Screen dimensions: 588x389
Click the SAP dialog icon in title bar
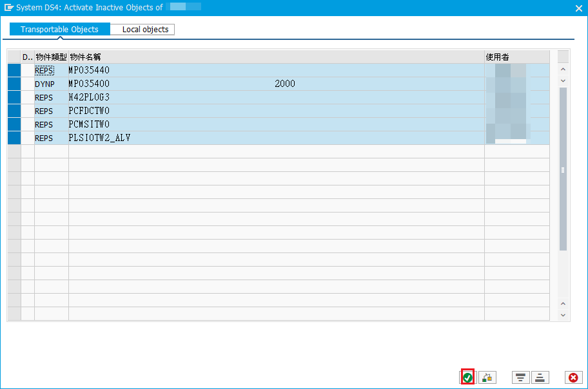click(9, 7)
